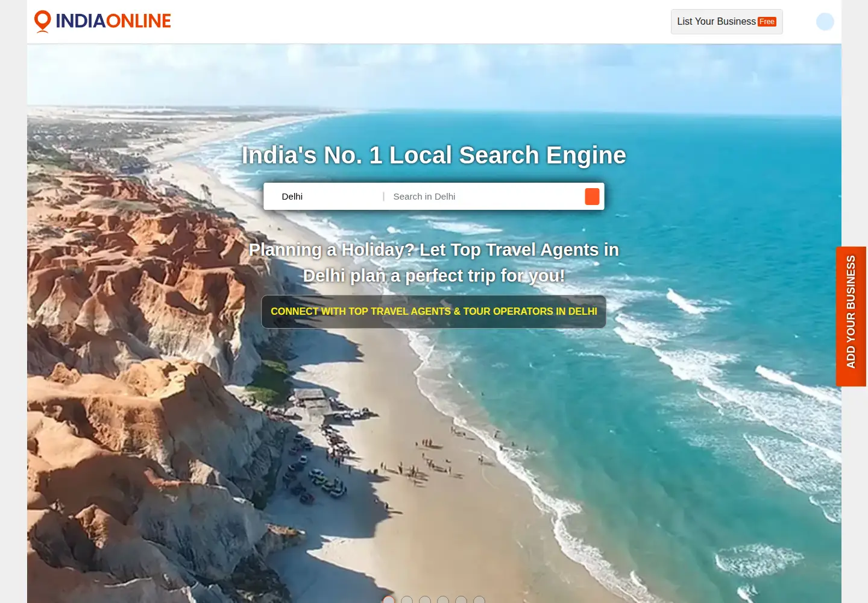Click the Planning a Holiday promo text
Image resolution: width=868 pixels, height=603 pixels.
pos(434,262)
